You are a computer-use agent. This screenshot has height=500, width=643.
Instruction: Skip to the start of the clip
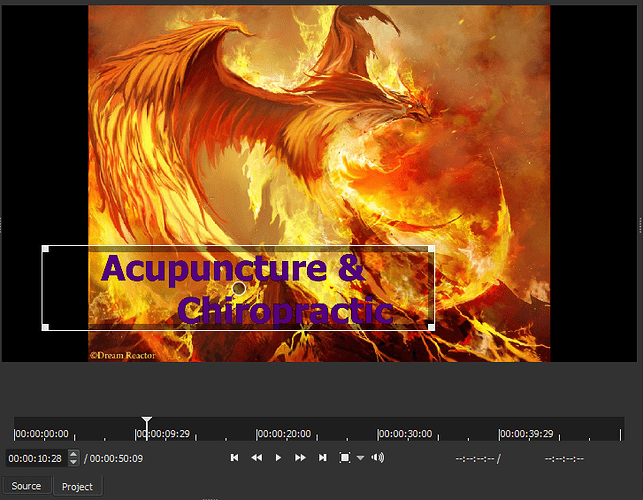235,457
